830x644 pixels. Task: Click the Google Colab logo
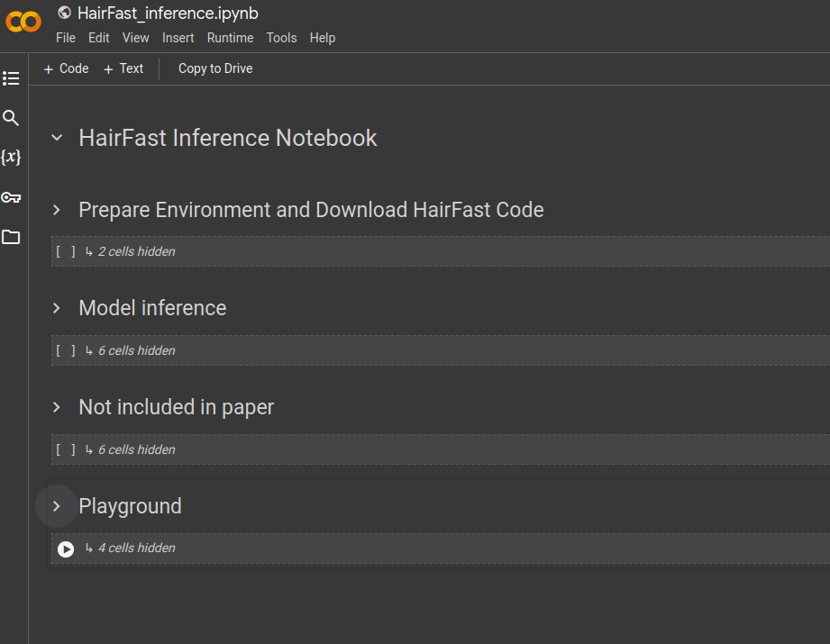pos(23,23)
